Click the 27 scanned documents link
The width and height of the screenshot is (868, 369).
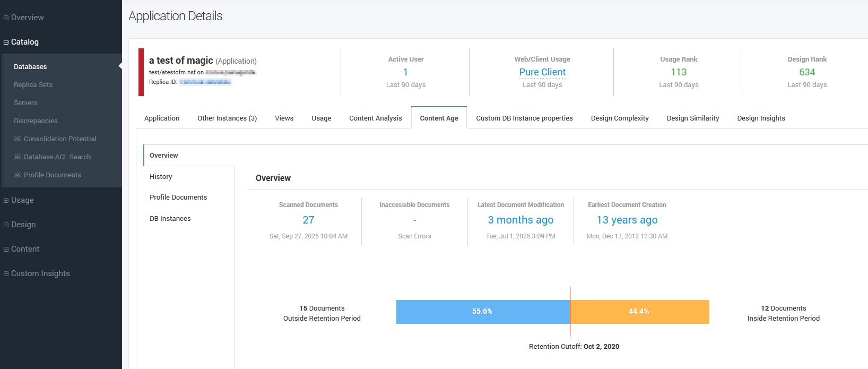coord(308,220)
